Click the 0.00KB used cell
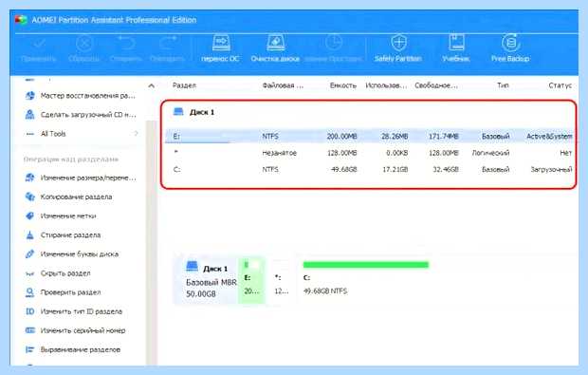This screenshot has width=588, height=375. [396, 153]
